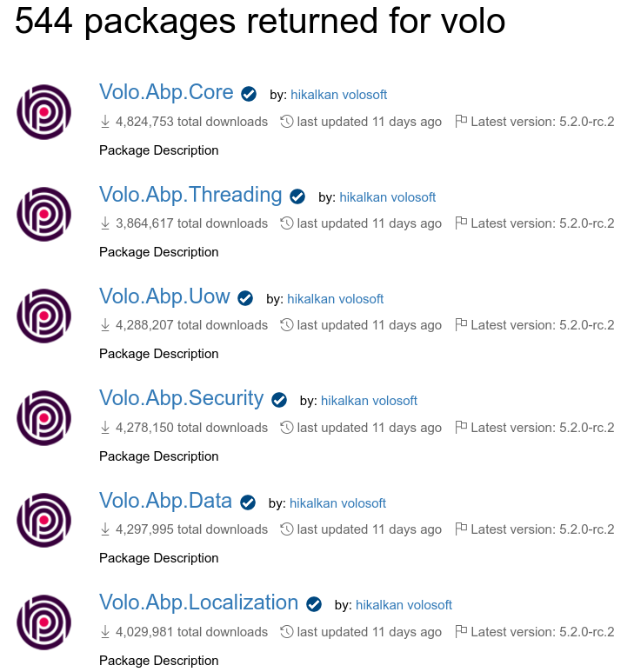Screen dimensions: 634x672
Task: Click verified checkmark beside Volo.Abp.Core
Action: [x=249, y=94]
